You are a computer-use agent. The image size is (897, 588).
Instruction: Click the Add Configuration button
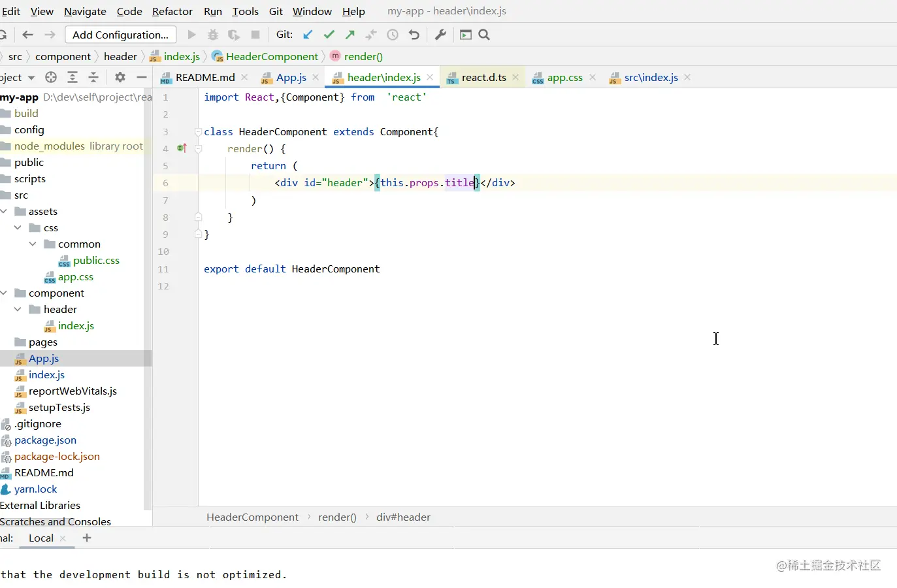coord(120,35)
